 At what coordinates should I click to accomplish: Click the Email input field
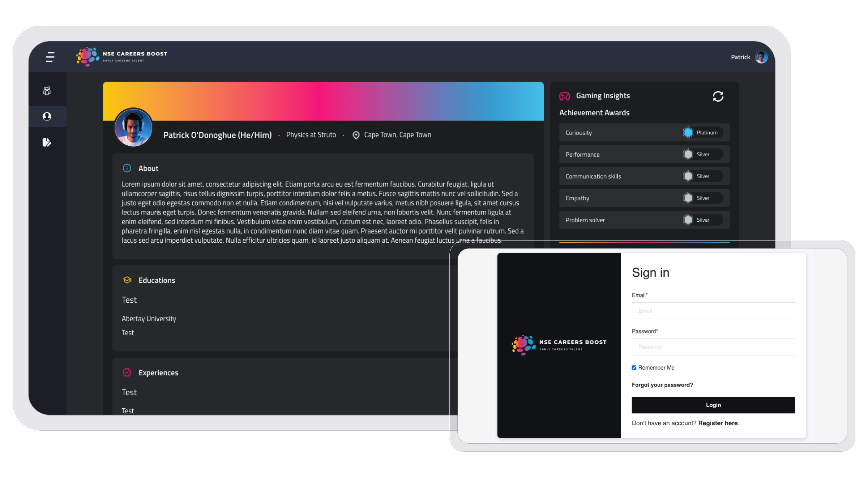(713, 311)
